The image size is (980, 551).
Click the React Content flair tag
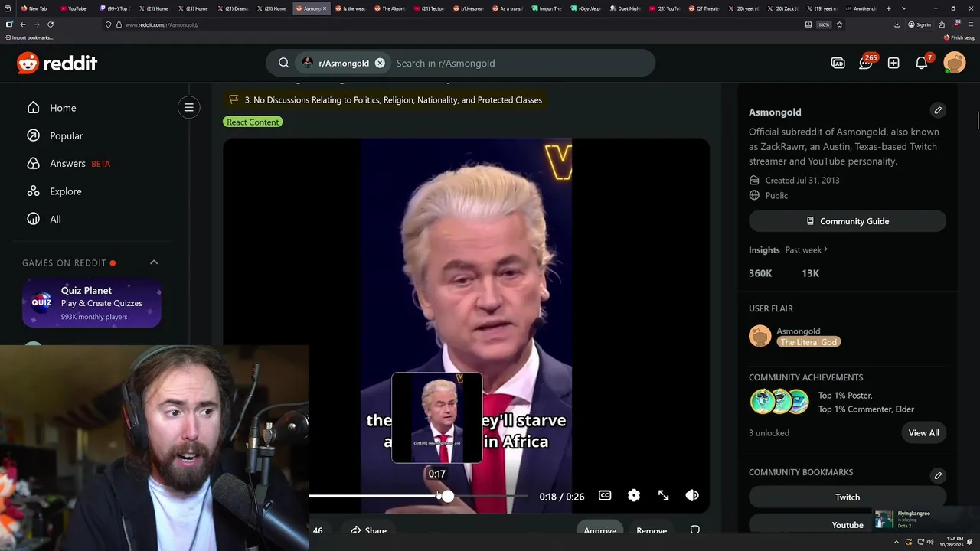coord(253,122)
